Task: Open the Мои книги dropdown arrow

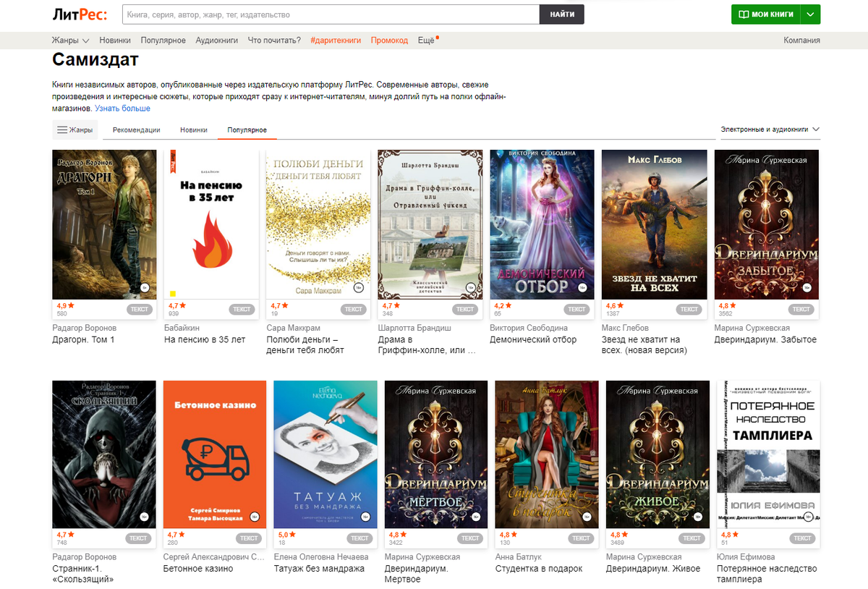Action: [x=811, y=14]
